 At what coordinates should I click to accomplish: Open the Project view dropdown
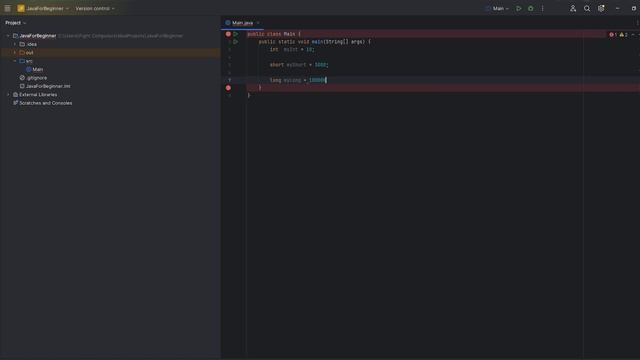pyautogui.click(x=16, y=23)
